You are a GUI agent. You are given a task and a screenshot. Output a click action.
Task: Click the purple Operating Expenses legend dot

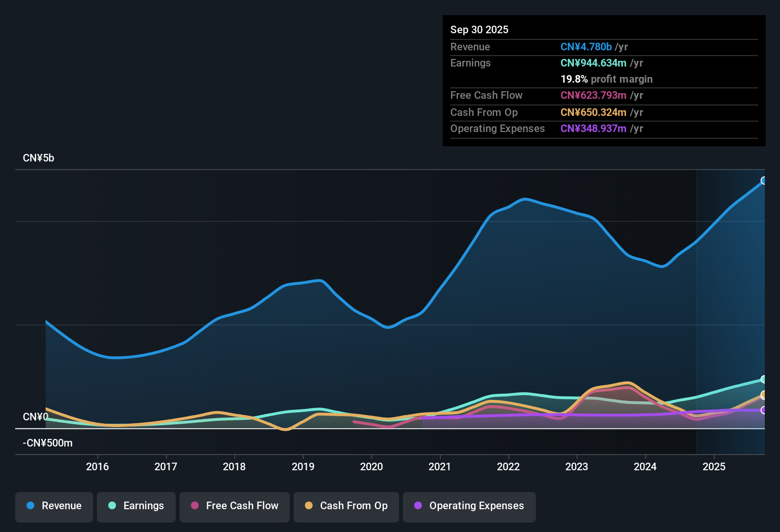[x=418, y=506]
